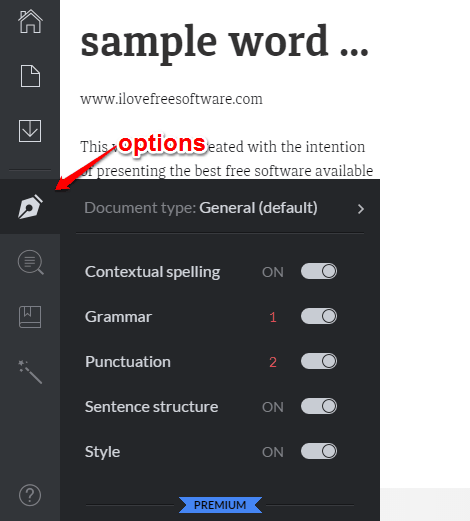Click the magic wand icon

tap(30, 372)
